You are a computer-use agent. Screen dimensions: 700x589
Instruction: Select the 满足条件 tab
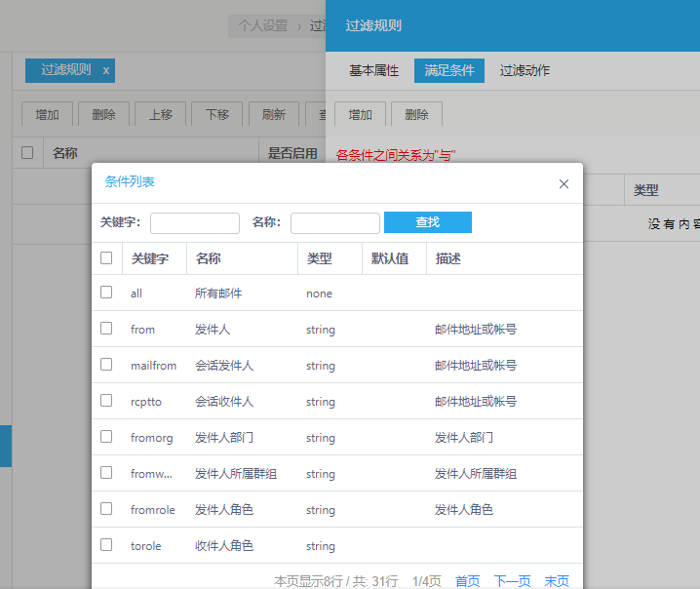449,71
